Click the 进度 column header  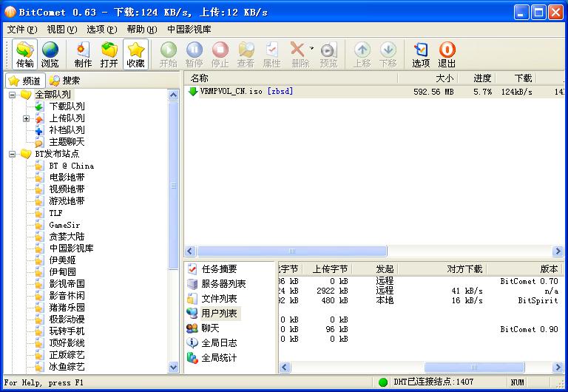pyautogui.click(x=482, y=78)
